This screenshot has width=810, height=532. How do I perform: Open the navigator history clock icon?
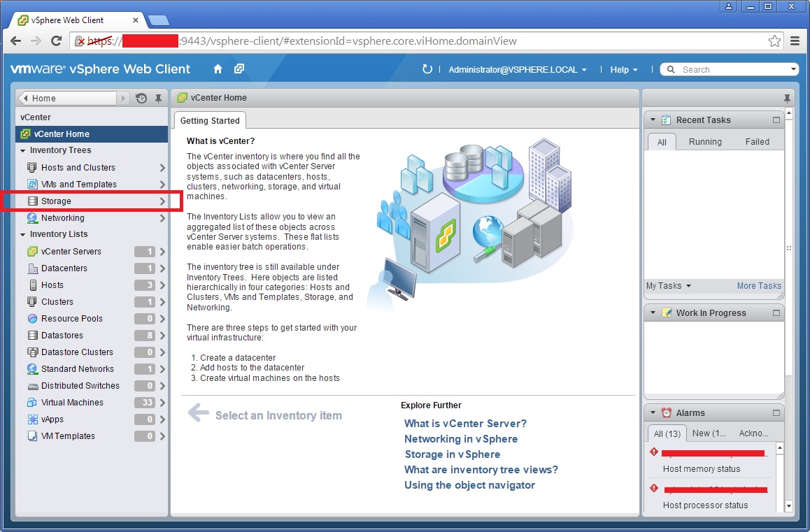point(141,98)
